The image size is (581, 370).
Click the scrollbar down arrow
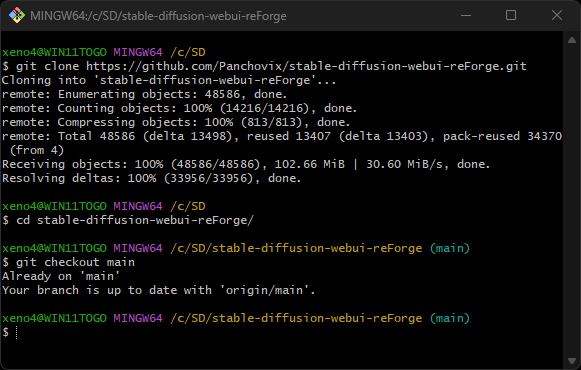(572, 361)
